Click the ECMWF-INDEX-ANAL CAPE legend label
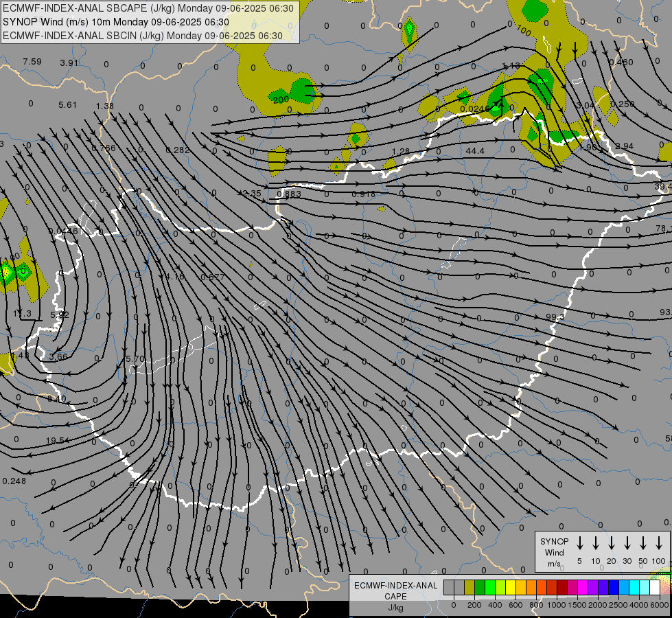Screen dimensions: 672x618 click(395, 591)
